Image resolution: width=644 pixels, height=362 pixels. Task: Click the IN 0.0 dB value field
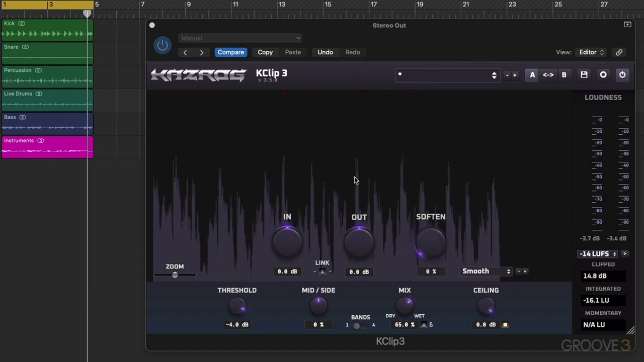point(287,271)
